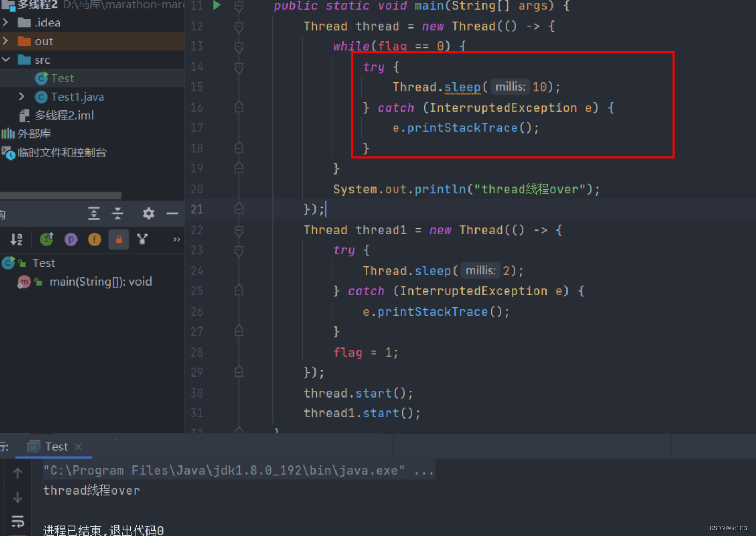Click the iml file icon
Viewport: 756px width, 536px height.
pos(24,115)
